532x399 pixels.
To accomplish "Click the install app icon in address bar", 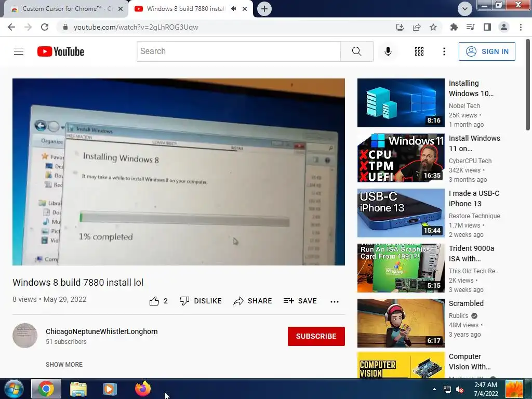I will click(400, 27).
